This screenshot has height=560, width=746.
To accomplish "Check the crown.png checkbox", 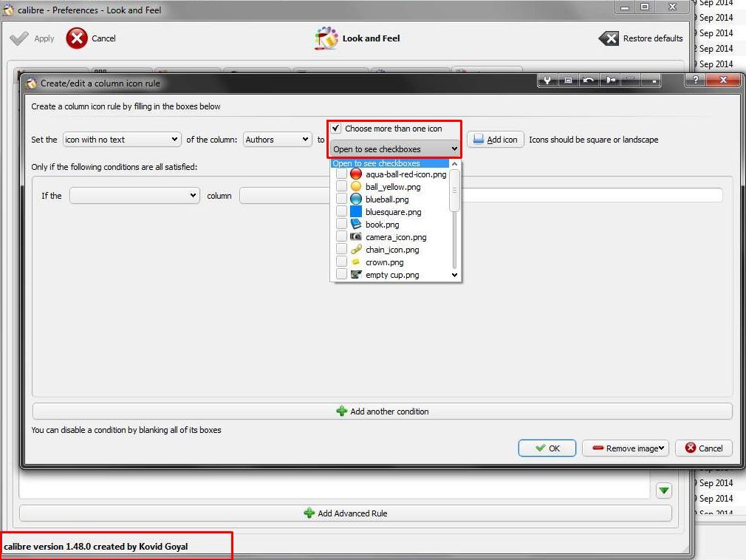I will pyautogui.click(x=341, y=262).
